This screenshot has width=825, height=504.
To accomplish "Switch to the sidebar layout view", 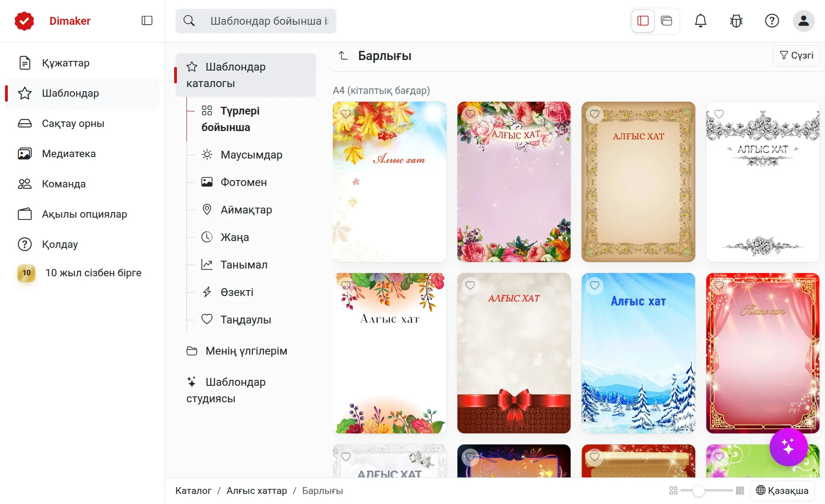I will [x=643, y=21].
